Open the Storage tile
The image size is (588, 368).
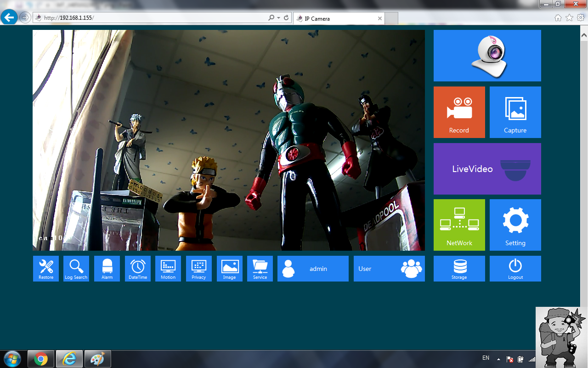pos(459,269)
